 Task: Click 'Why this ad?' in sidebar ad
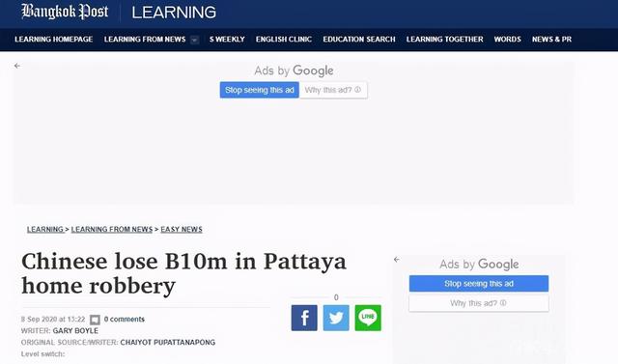coord(479,303)
